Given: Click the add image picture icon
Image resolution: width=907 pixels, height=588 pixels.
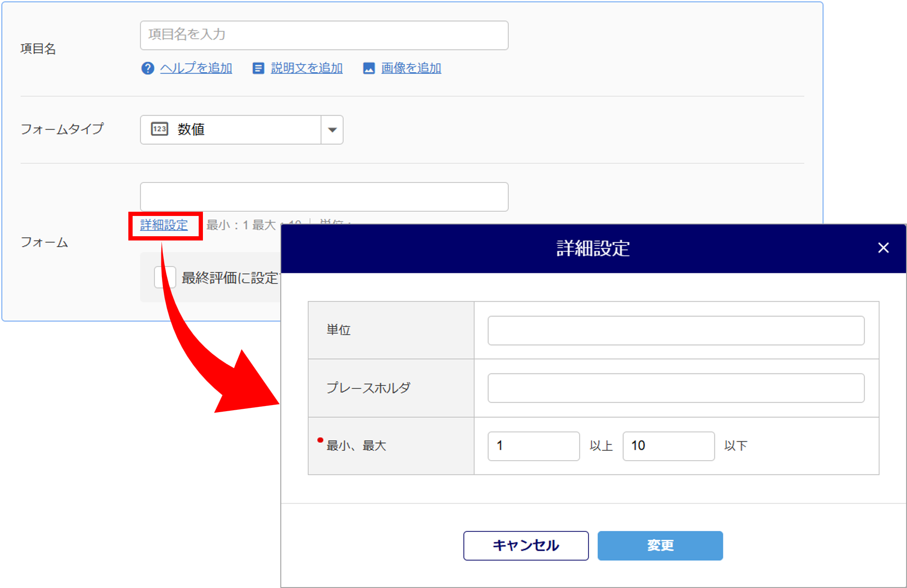Looking at the screenshot, I should [369, 68].
